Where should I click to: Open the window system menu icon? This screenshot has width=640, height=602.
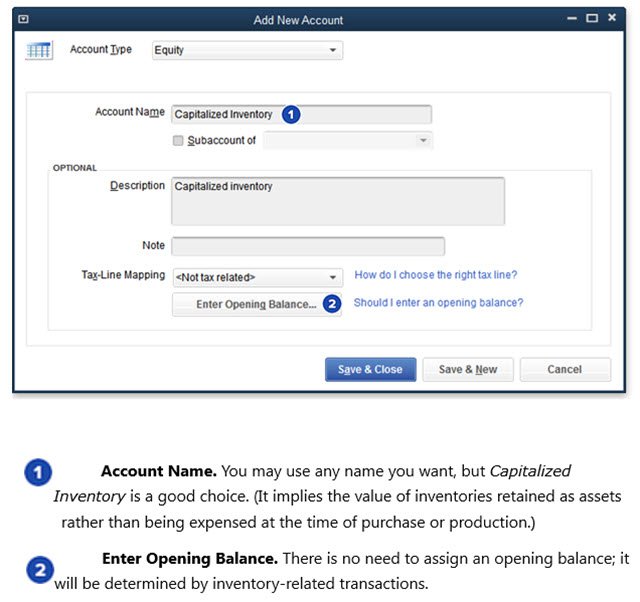tap(24, 19)
